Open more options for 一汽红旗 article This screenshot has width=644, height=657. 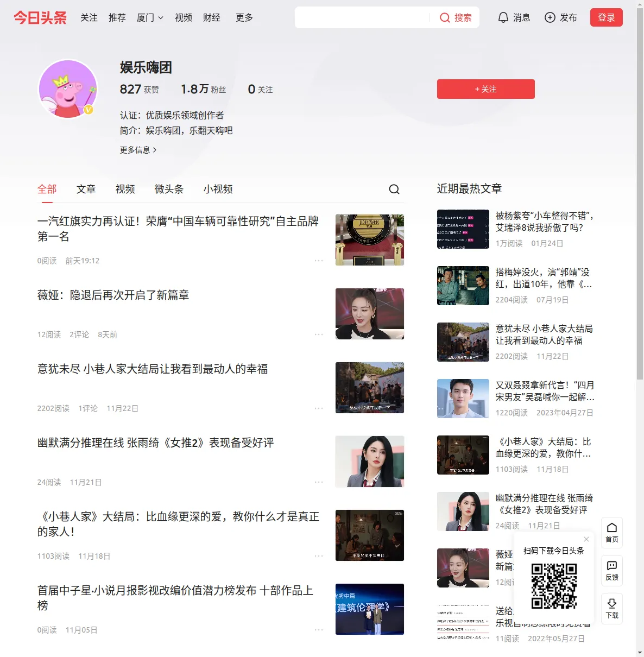(319, 261)
